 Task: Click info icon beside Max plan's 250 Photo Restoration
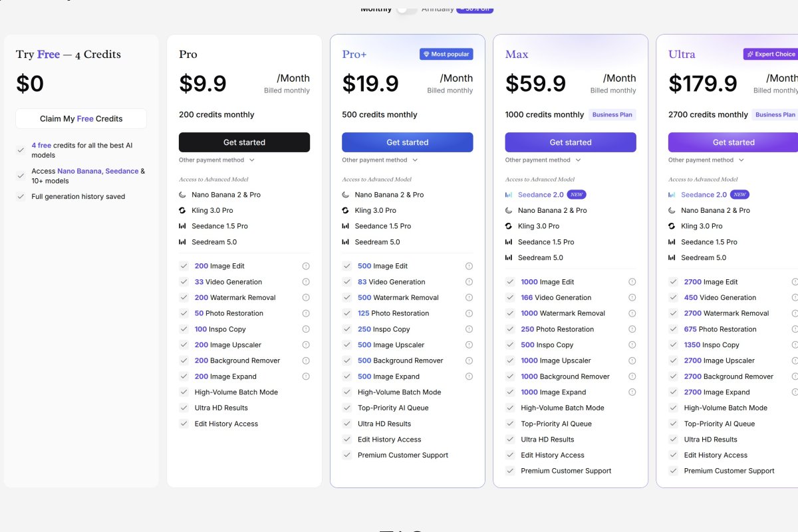(x=632, y=329)
